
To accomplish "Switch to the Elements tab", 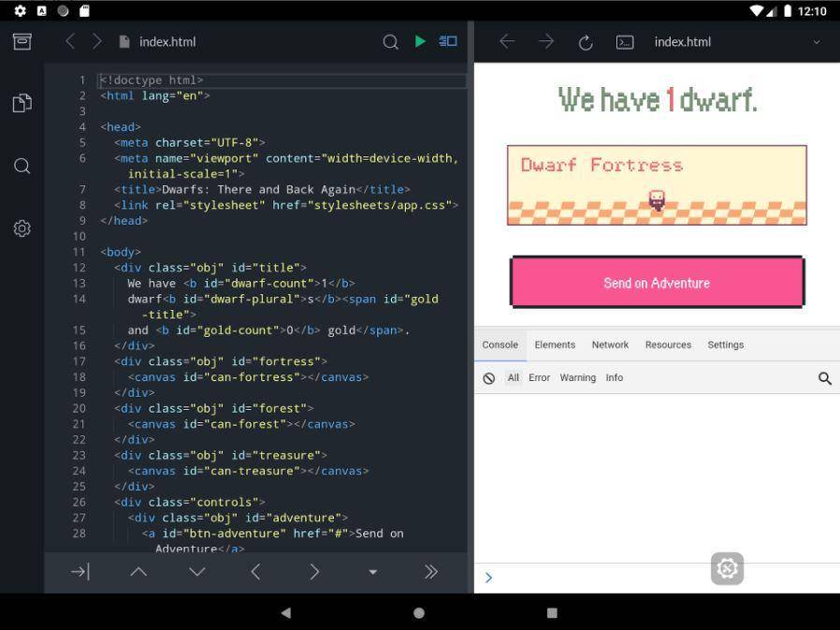I will [x=555, y=344].
